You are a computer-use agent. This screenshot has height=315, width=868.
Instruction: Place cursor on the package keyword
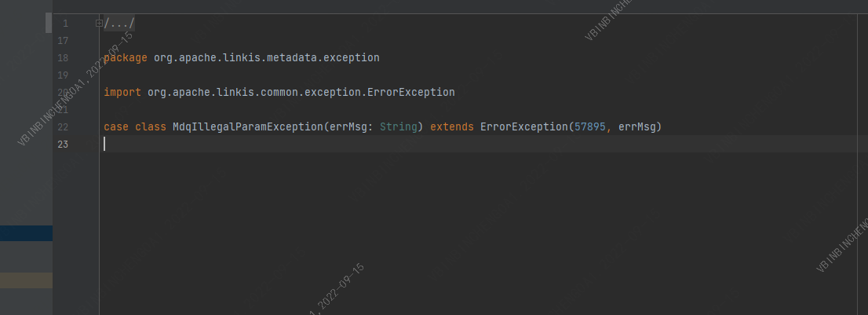pyautogui.click(x=126, y=58)
